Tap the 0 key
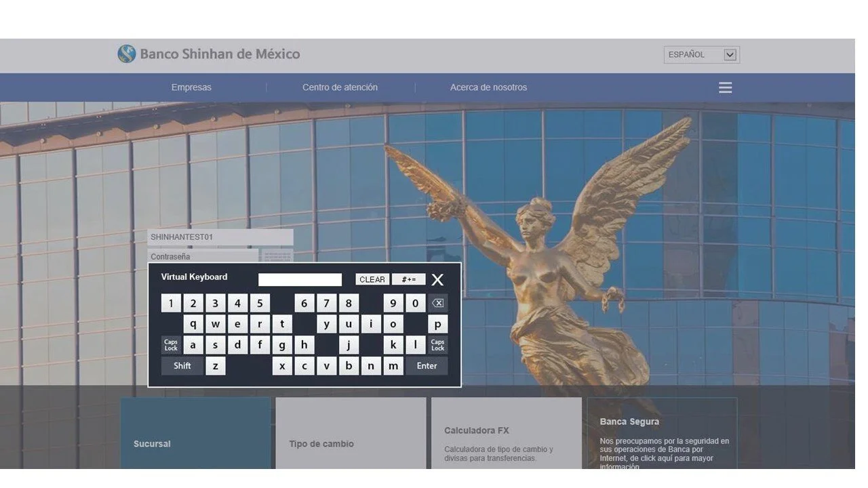Image resolution: width=868 pixels, height=488 pixels. click(416, 304)
